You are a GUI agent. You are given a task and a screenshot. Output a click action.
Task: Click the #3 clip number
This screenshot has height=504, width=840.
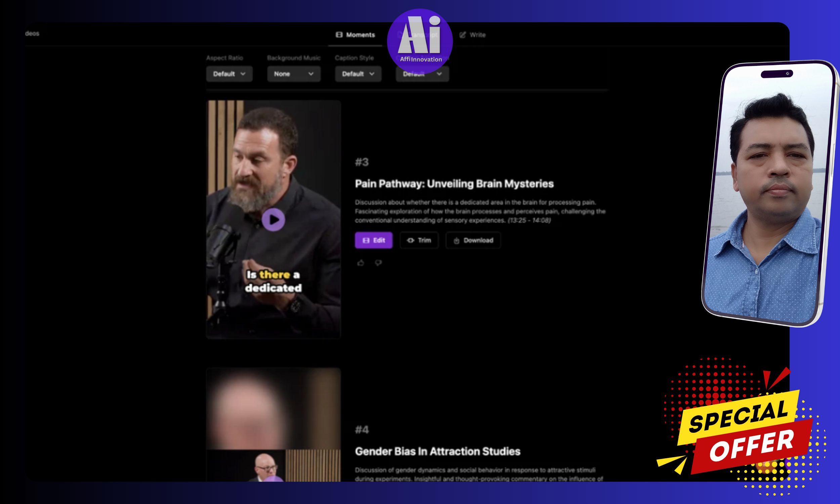(362, 162)
